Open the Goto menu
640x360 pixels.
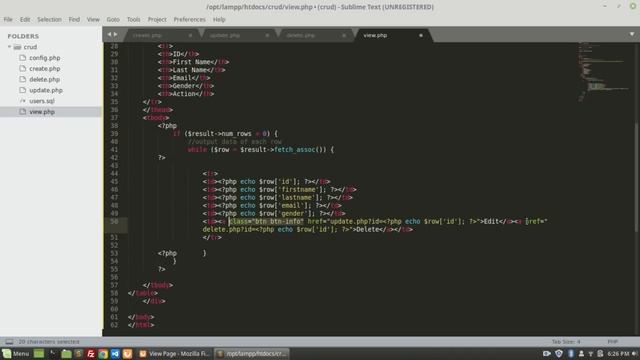(x=113, y=19)
